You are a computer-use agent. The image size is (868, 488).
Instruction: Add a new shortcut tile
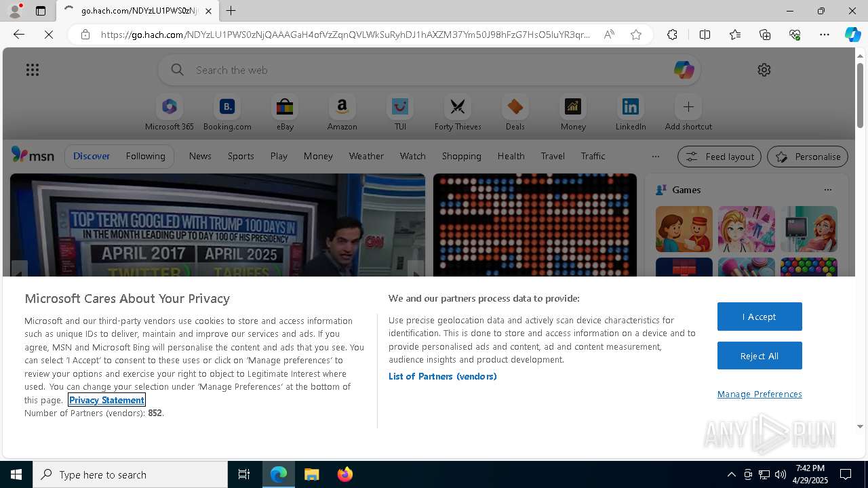click(688, 113)
